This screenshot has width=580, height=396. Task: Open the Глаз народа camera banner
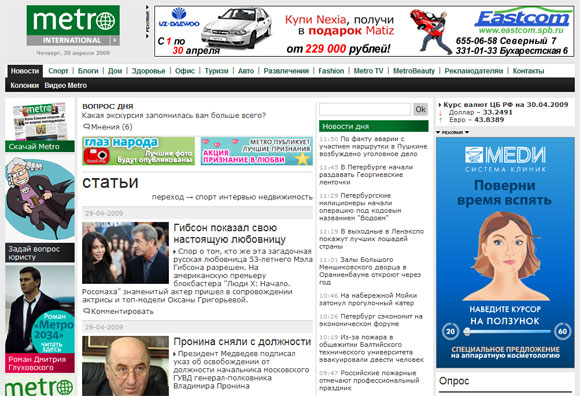138,151
